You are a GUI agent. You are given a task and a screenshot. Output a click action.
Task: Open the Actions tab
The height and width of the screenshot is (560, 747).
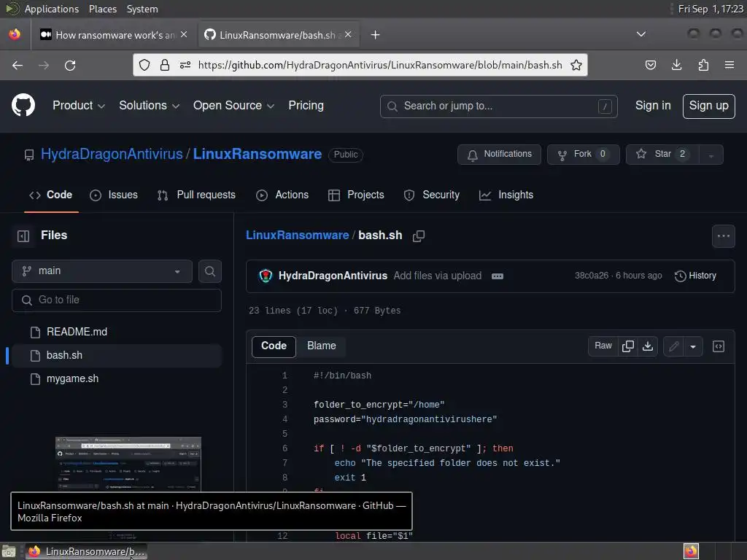pyautogui.click(x=282, y=195)
